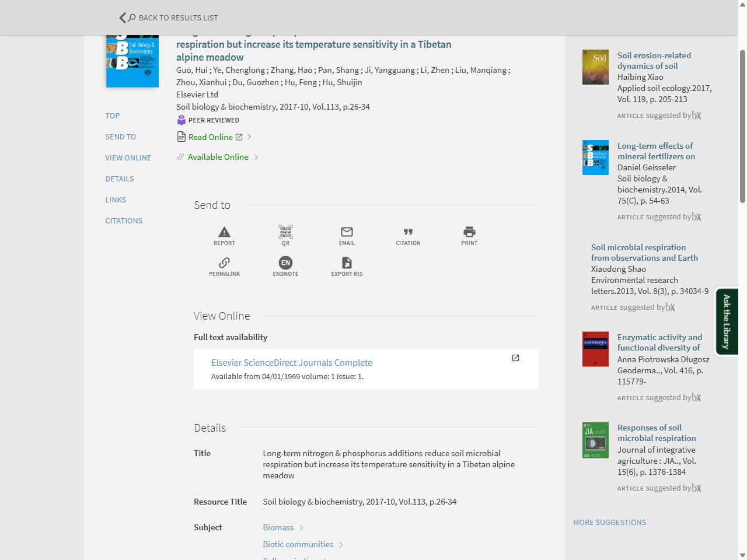Open ScienceDirect entry's external link icon

click(515, 358)
